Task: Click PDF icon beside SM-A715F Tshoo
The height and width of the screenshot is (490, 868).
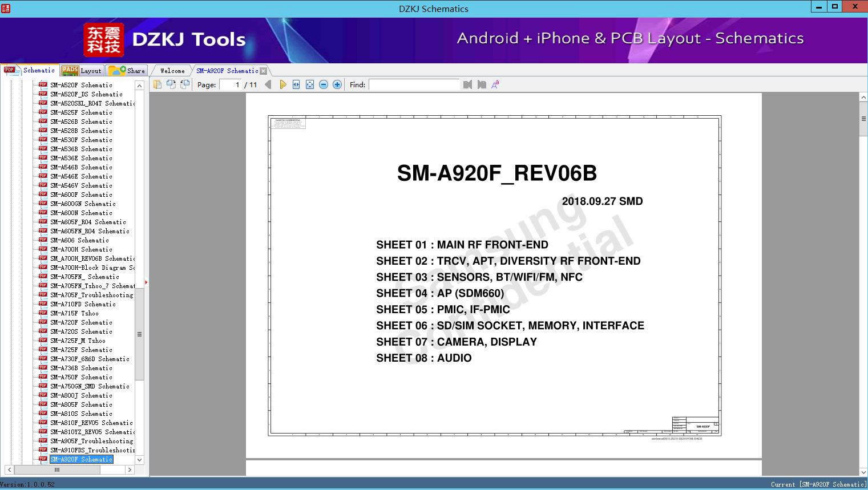Action: tap(43, 313)
